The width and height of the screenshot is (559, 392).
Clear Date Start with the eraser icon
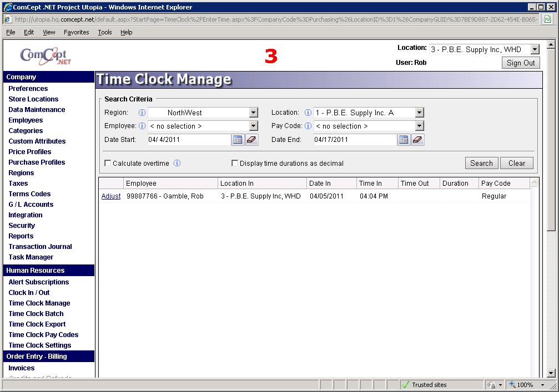point(251,140)
